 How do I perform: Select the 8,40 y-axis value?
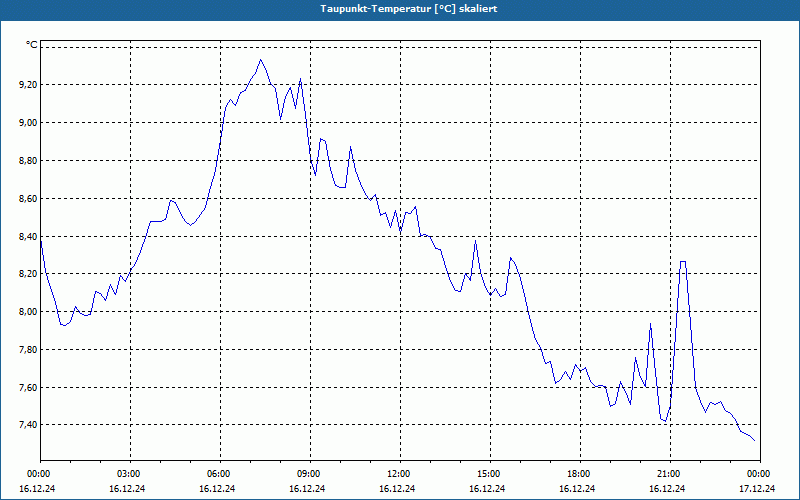28,236
